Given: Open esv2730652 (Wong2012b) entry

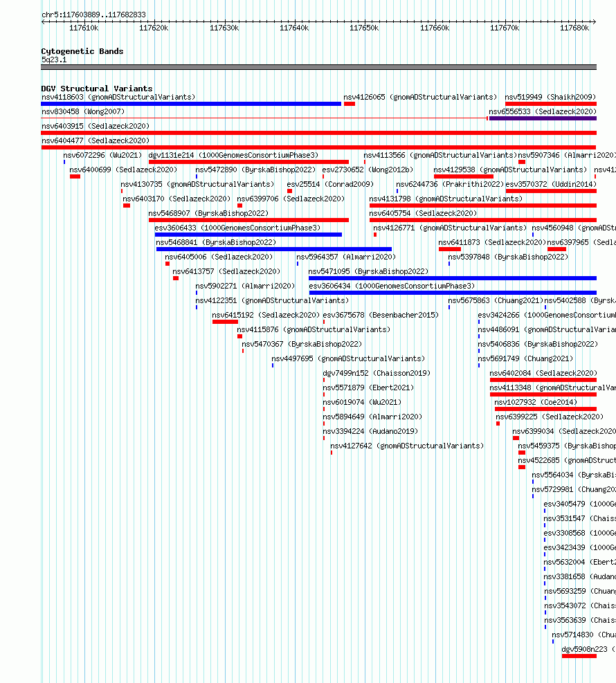Looking at the screenshot, I should pos(368,170).
